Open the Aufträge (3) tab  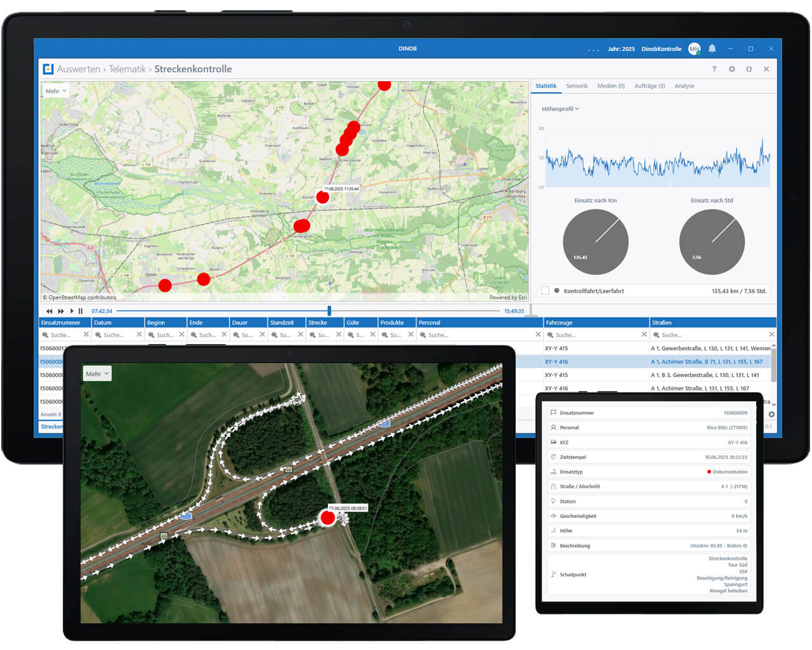[650, 86]
